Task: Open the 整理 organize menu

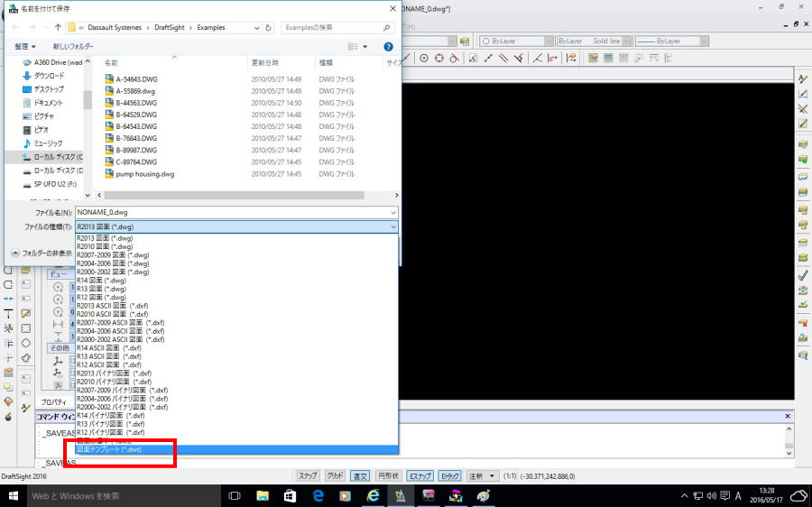Action: 25,47
